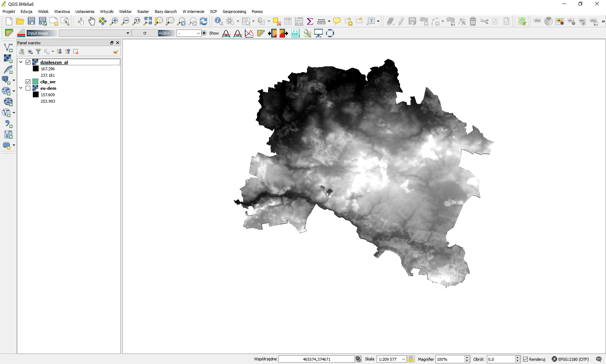Image resolution: width=606 pixels, height=364 pixels.
Task: Open the attribute table icon
Action: click(288, 21)
